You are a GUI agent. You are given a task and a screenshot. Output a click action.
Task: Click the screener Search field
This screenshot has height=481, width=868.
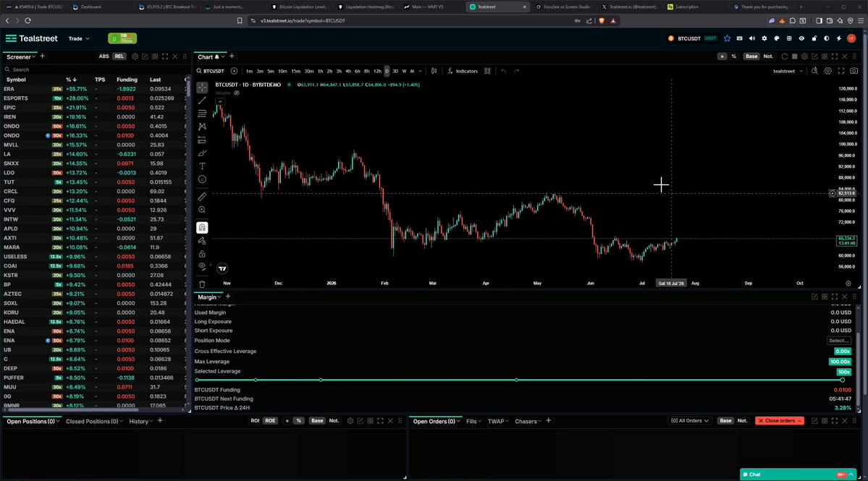coord(94,69)
